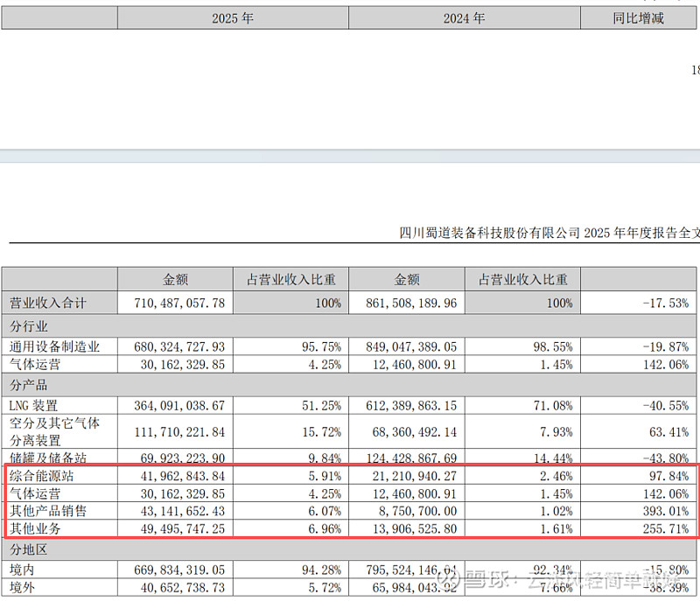Click the total change -17.53%
Screen dimensions: 700x601
point(666,303)
